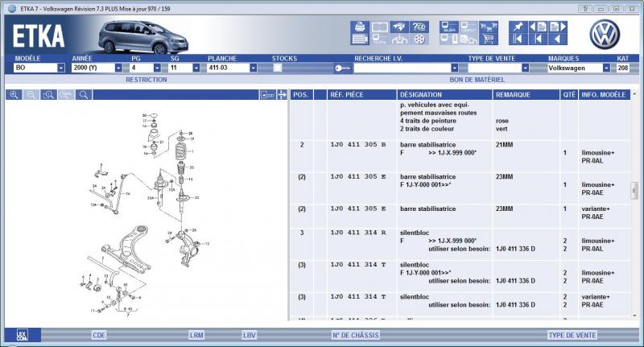Image resolution: width=644 pixels, height=347 pixels.
Task: Click the DÉSIGNATION column header
Action: tap(444, 95)
